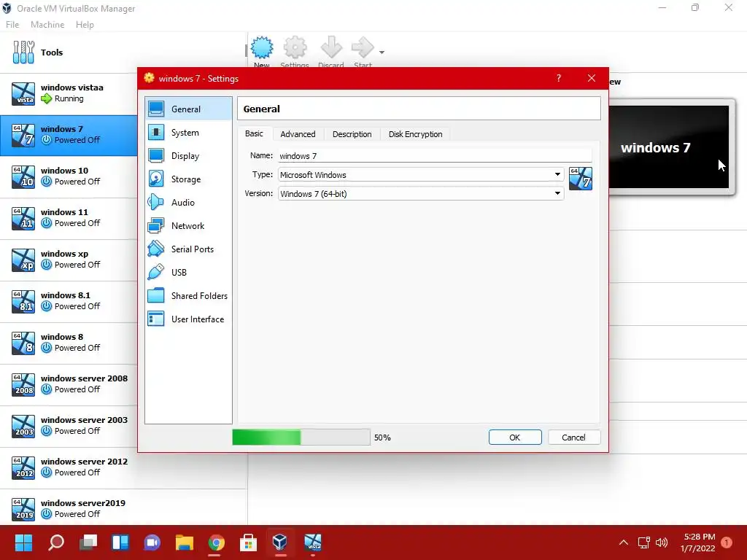Open Shared Folders settings category
This screenshot has width=747, height=560.
tap(188, 296)
